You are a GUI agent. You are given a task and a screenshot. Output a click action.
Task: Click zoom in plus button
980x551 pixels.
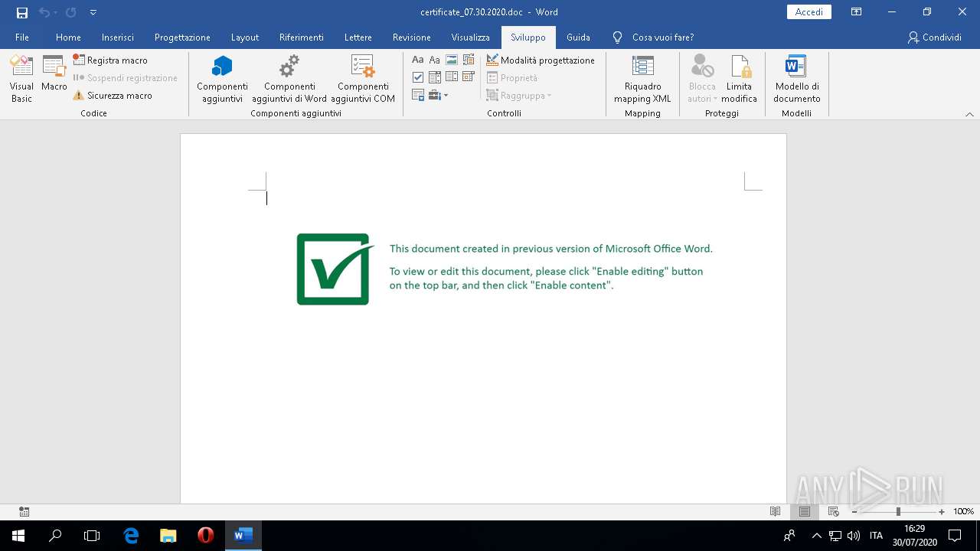942,512
